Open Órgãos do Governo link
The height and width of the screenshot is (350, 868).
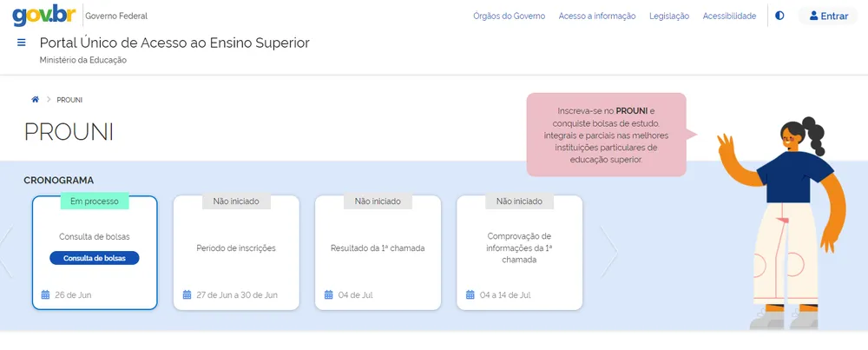pyautogui.click(x=509, y=16)
